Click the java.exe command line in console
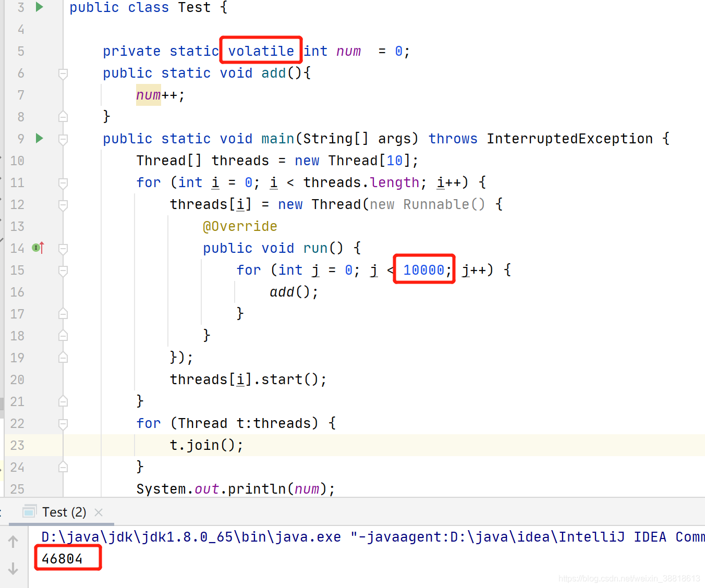The height and width of the screenshot is (588, 705). pyautogui.click(x=373, y=537)
